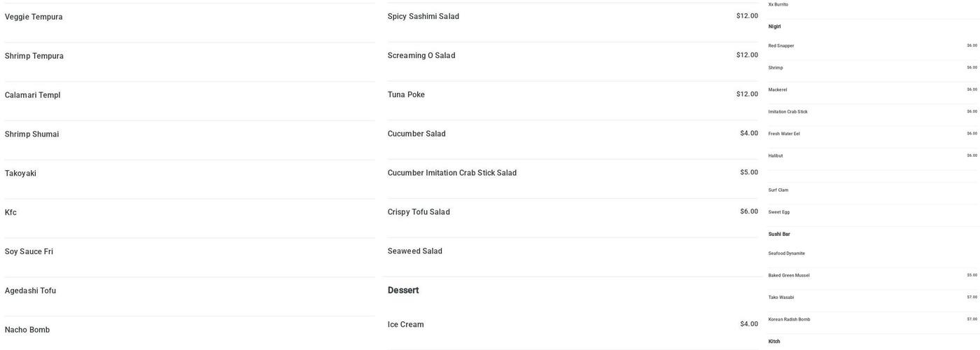Viewport: 980px width, 350px height.
Task: Click the Shrimp Tempura item
Action: (x=34, y=56)
